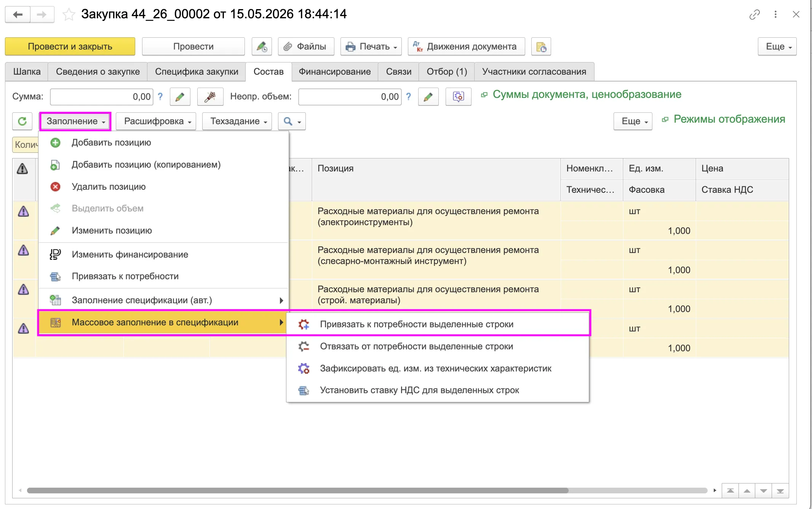Select Привязать к потребности выделенные строки
The width and height of the screenshot is (812, 509).
click(x=438, y=324)
